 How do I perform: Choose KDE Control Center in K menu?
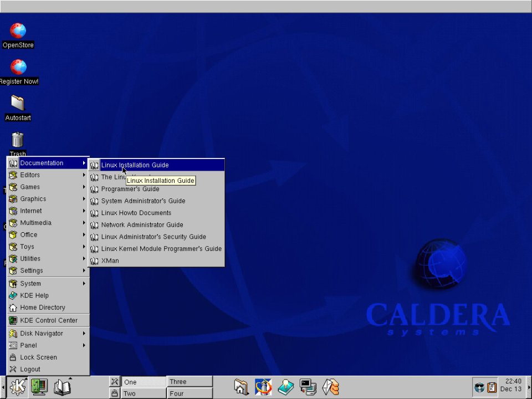point(49,320)
